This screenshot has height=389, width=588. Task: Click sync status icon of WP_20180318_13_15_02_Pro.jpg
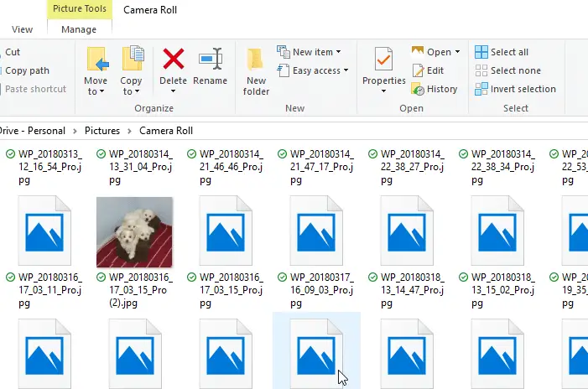point(463,277)
